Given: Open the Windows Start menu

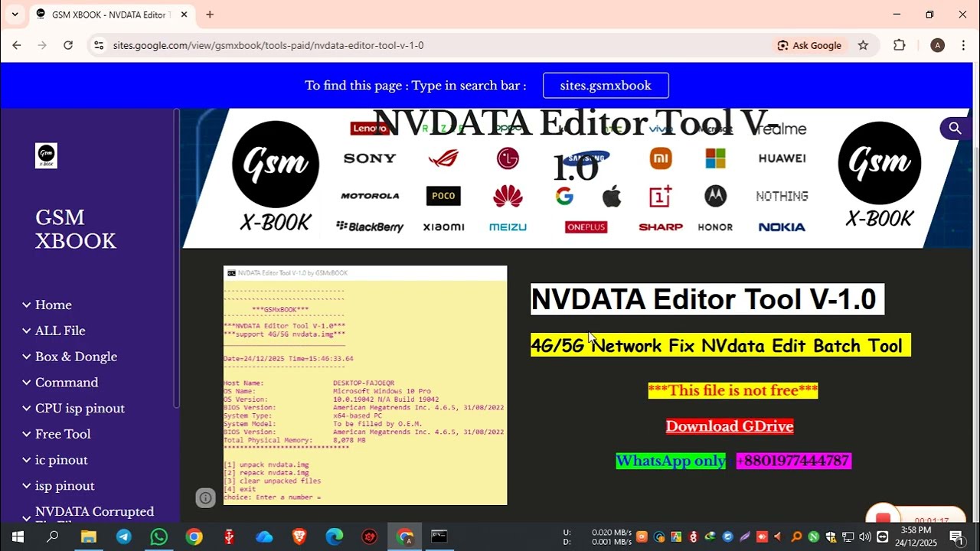Looking at the screenshot, I should coord(17,536).
